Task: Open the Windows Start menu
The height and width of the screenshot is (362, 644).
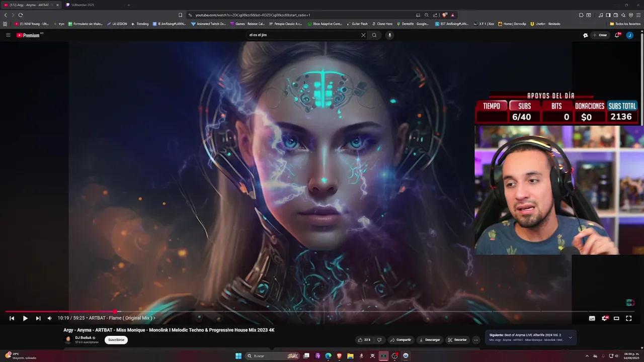Action: pos(238,356)
